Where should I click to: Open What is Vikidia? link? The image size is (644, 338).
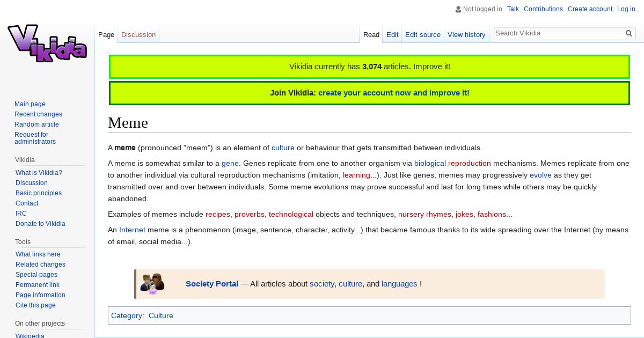click(39, 173)
